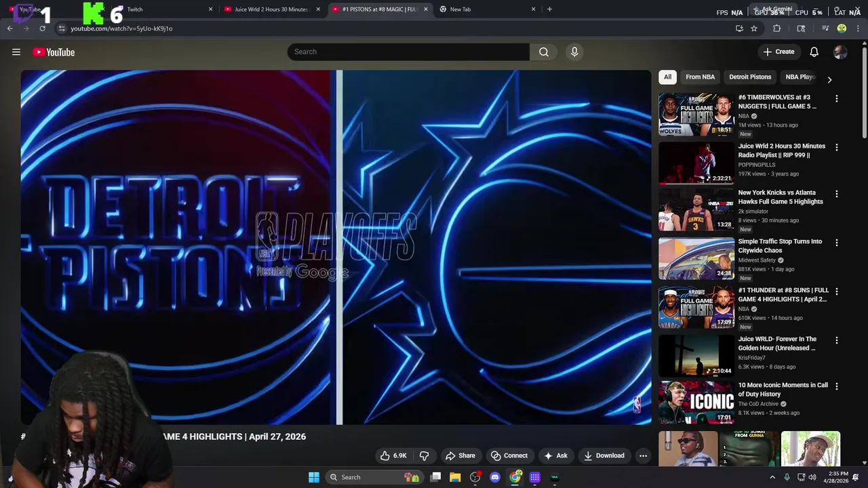This screenshot has height=488, width=868.
Task: Start voice search with the microphone
Action: pos(574,52)
